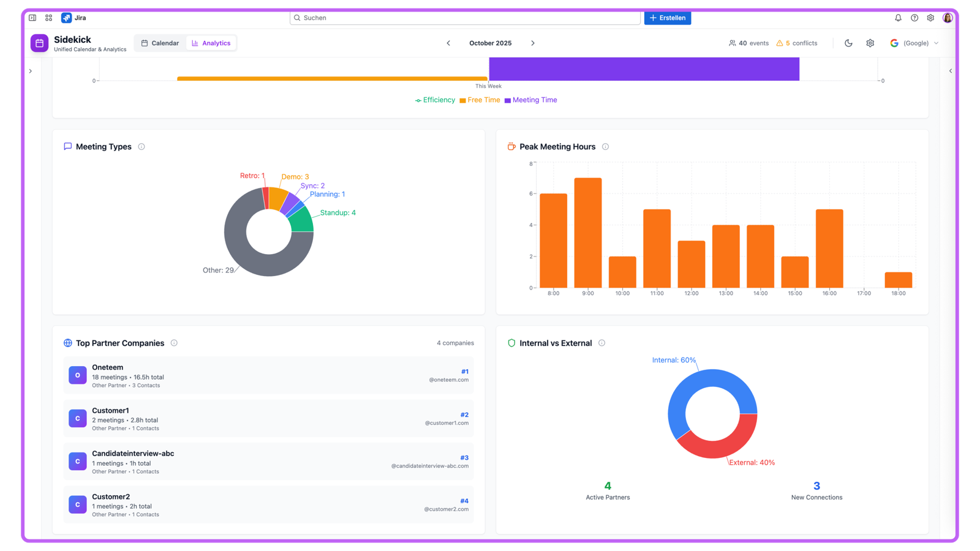This screenshot has width=980, height=551.
Task: Open the app switcher grid icon
Action: tap(49, 18)
